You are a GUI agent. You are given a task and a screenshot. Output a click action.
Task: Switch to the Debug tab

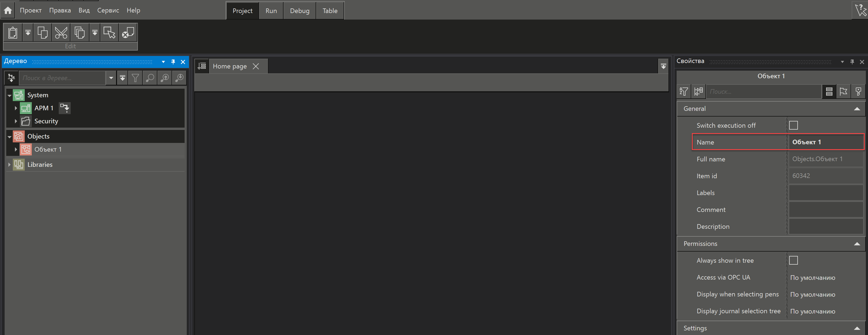(299, 11)
